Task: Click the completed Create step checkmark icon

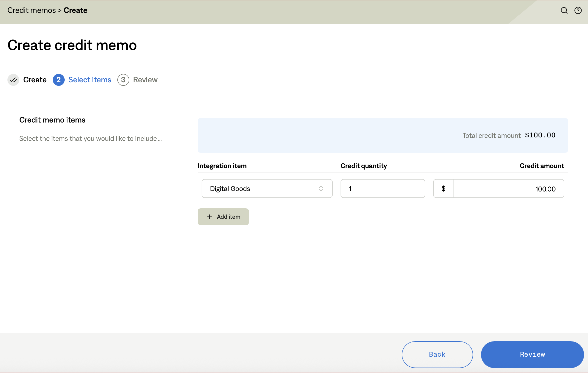Action: pos(13,80)
